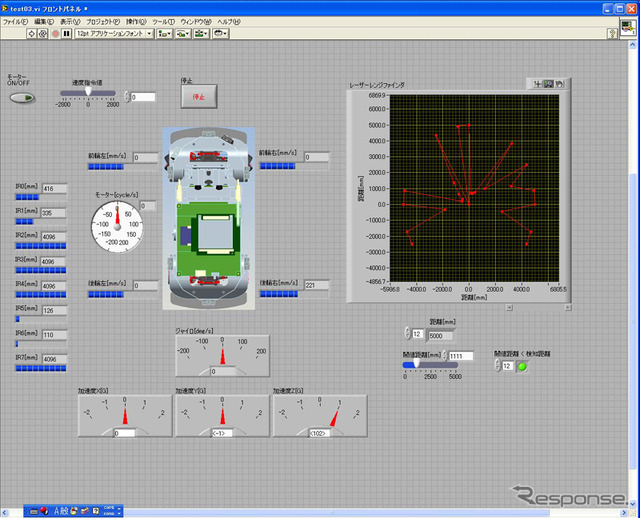Click the IME pad icon in language bar
Viewport: 640px width, 518px height.
74,511
